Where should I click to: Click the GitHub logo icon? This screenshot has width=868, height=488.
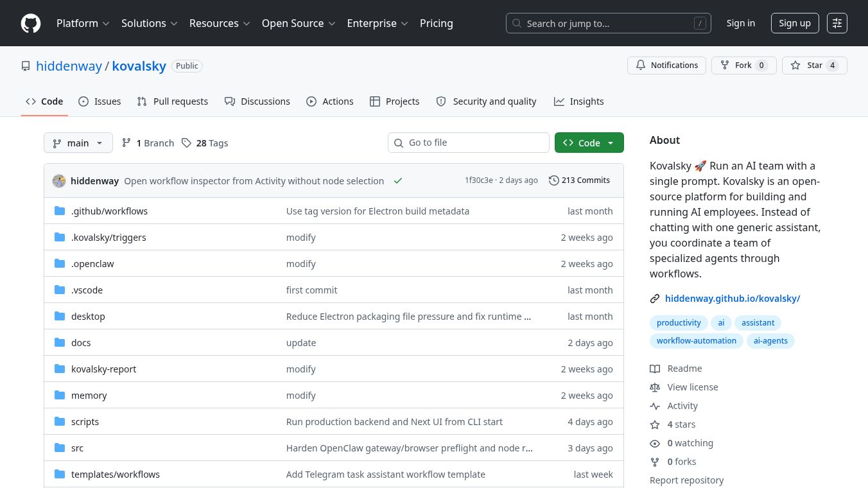pyautogui.click(x=31, y=23)
